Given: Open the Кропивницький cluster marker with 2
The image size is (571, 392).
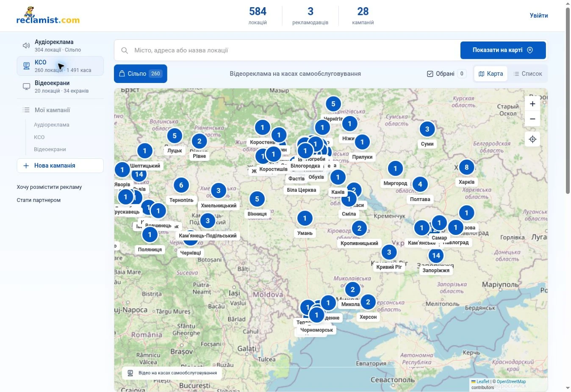Looking at the screenshot, I should pos(359,229).
